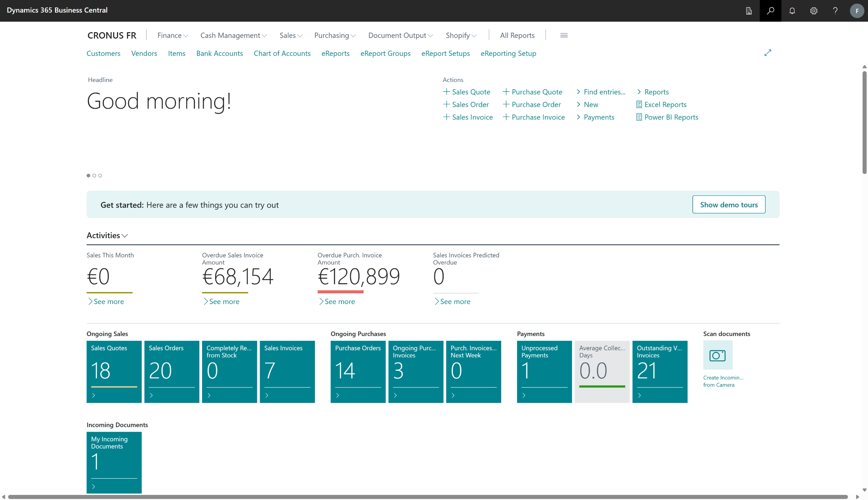This screenshot has height=500, width=868.
Task: Open Create Incoming from Camera link
Action: [723, 381]
